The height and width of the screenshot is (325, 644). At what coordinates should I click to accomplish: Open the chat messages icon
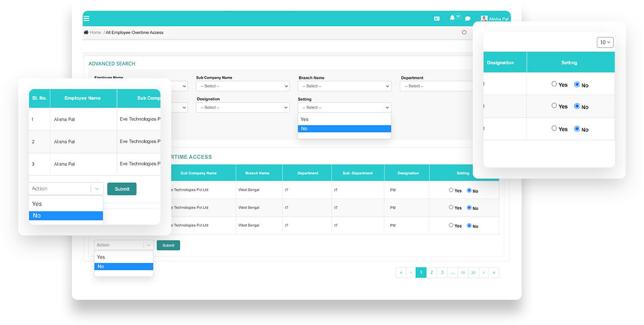467,18
